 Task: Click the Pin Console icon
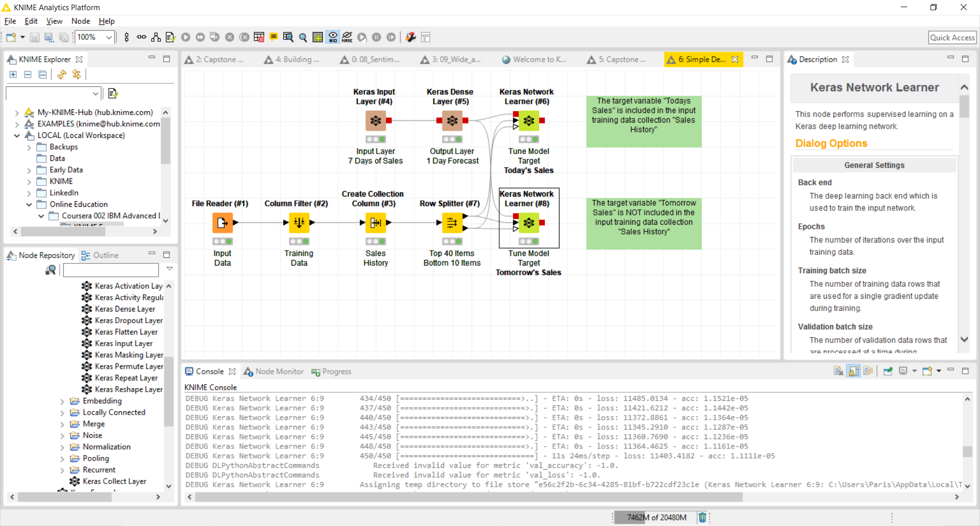pos(888,371)
